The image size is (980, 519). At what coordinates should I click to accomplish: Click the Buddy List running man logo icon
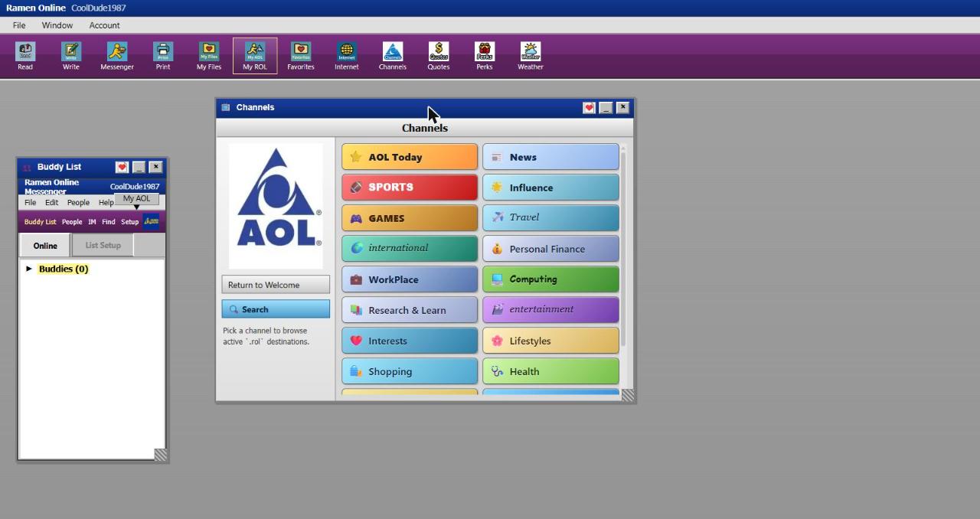[x=152, y=221]
